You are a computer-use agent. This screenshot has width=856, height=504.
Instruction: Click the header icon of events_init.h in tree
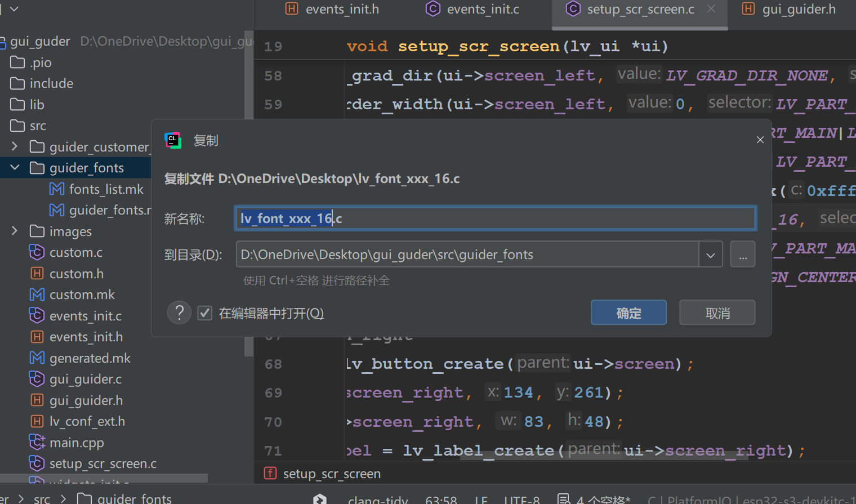click(x=37, y=337)
